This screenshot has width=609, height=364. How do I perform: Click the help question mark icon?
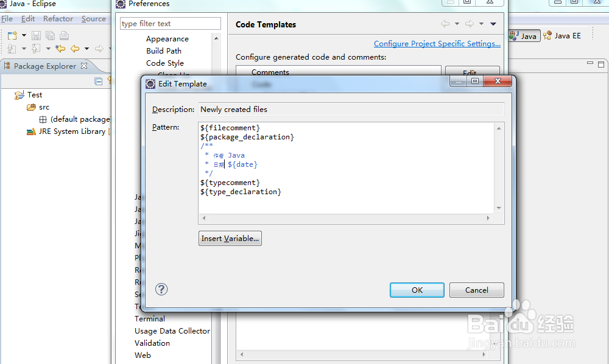click(x=161, y=289)
